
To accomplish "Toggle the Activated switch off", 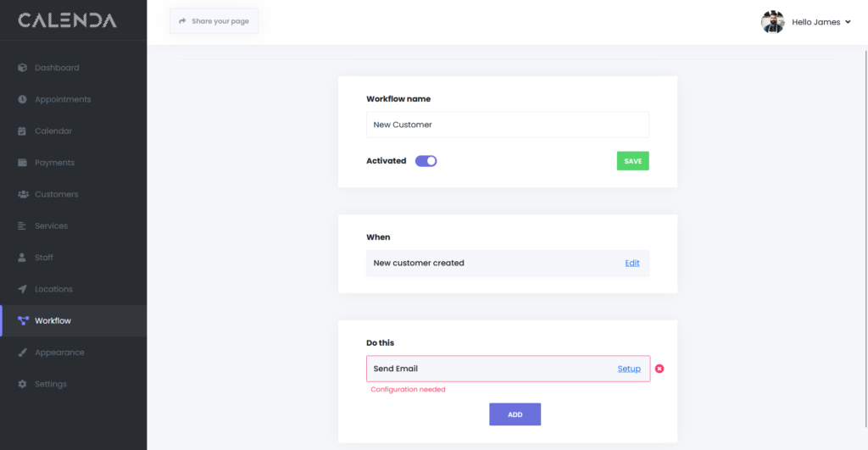I will click(x=426, y=161).
